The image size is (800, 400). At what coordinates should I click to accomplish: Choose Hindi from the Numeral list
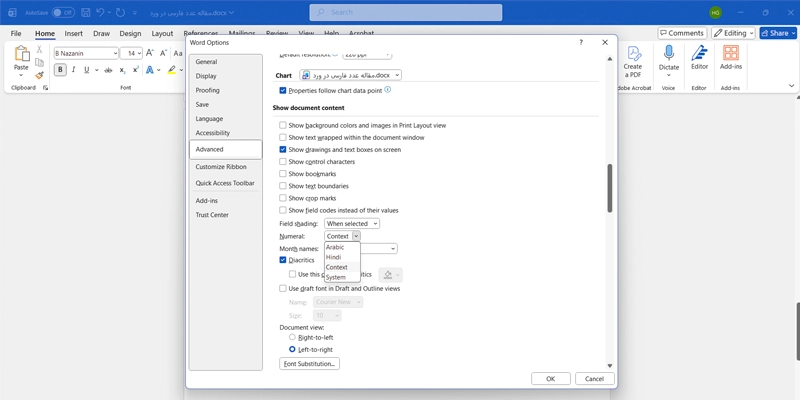coord(334,257)
